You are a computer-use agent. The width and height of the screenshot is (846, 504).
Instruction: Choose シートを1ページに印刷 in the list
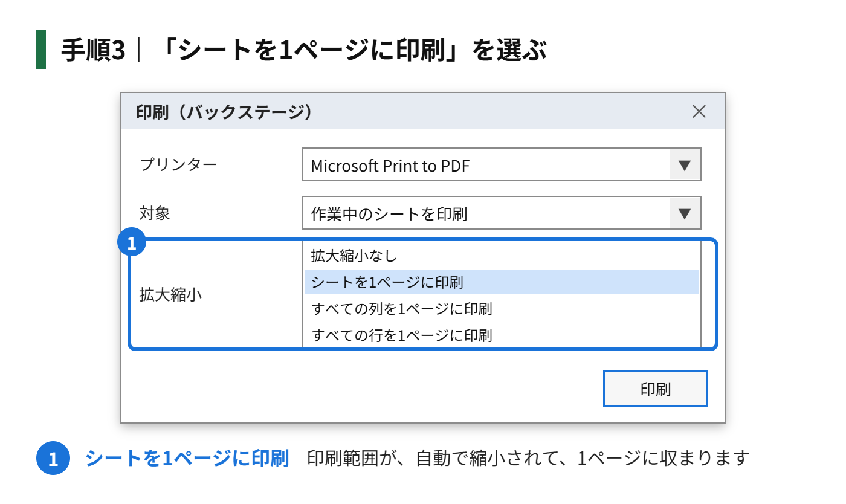[x=502, y=282]
